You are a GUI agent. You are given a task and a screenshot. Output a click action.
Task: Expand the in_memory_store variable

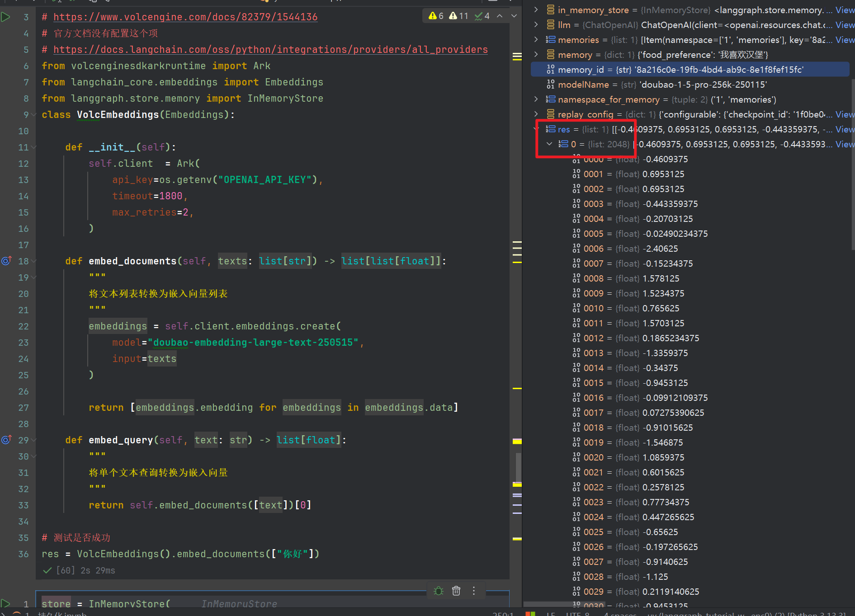pyautogui.click(x=536, y=9)
